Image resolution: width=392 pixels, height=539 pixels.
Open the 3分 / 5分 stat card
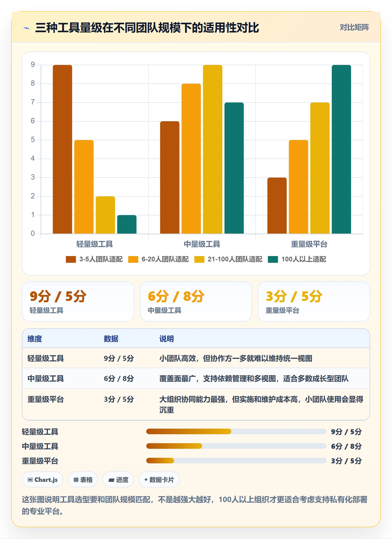[314, 301]
